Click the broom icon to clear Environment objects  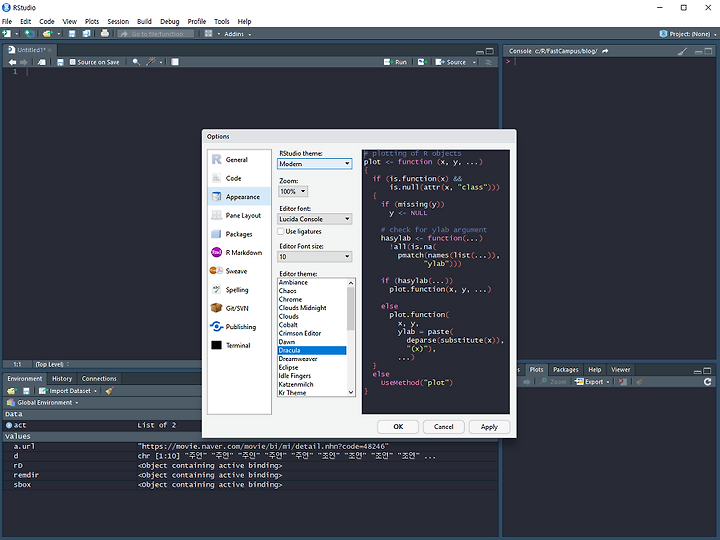pyautogui.click(x=109, y=391)
